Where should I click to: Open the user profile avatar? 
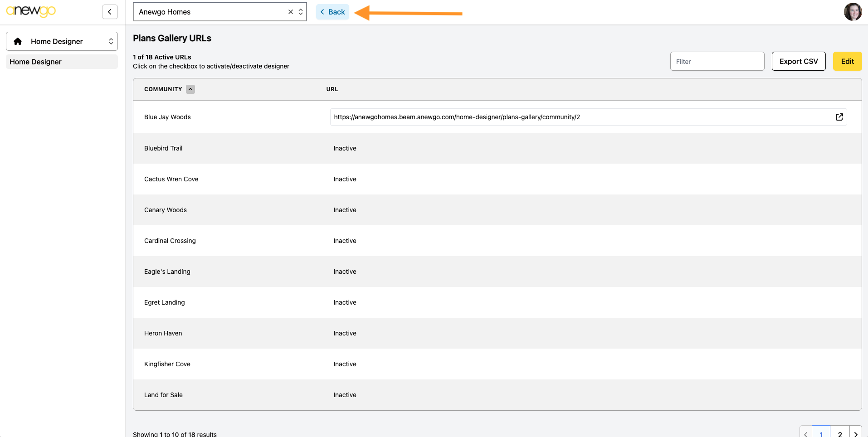point(853,12)
